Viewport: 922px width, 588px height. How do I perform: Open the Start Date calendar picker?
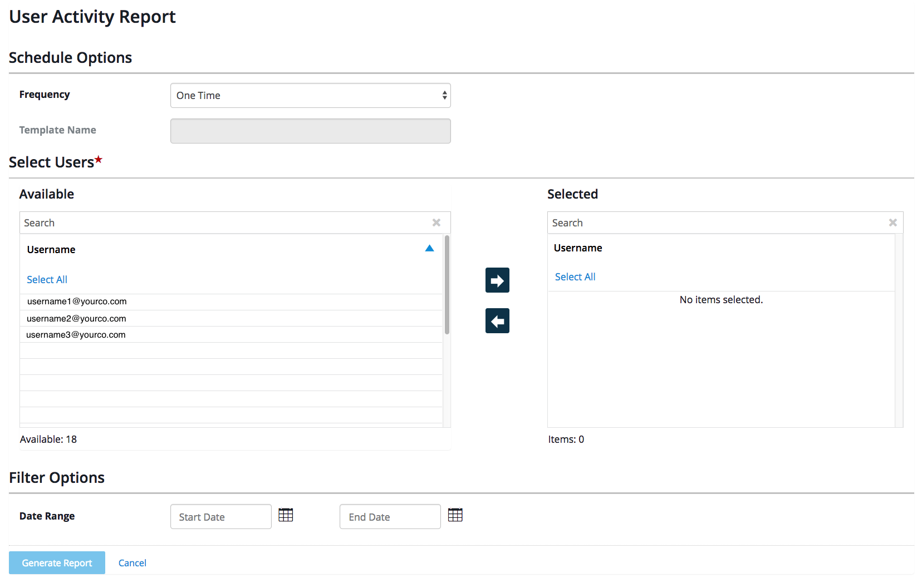(x=286, y=515)
